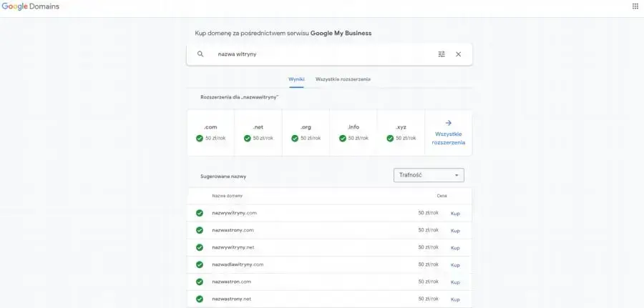This screenshot has width=644, height=308.
Task: Select the .net extension option
Action: pos(258,132)
